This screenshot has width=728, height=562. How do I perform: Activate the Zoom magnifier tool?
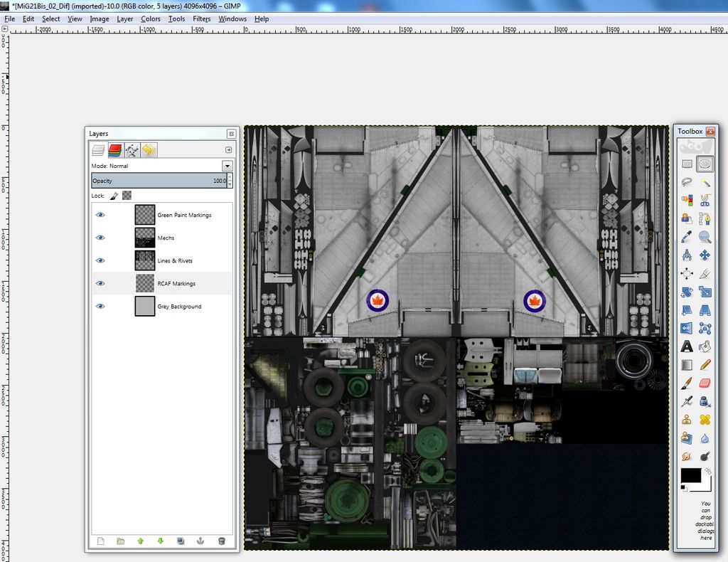(705, 237)
